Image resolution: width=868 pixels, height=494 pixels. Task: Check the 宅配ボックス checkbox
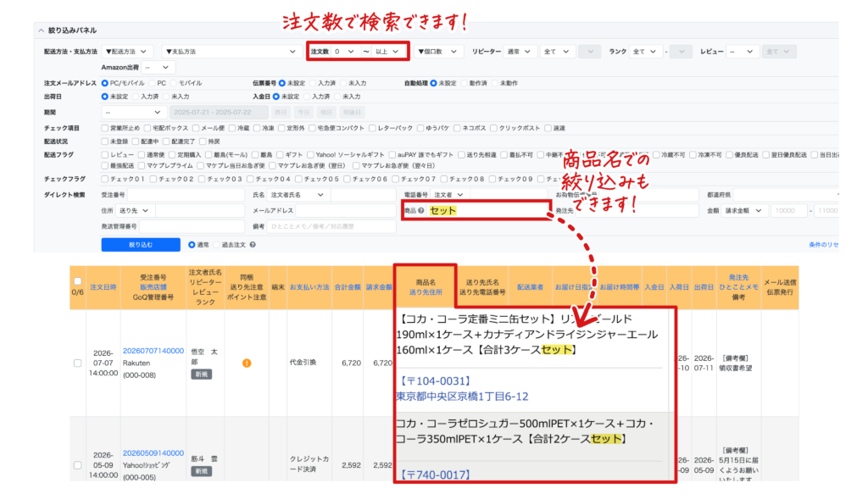point(147,128)
